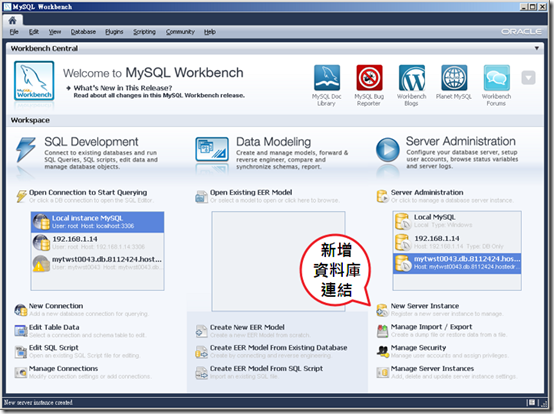
Task: Click the Edit Table Data text link
Action: 54,327
